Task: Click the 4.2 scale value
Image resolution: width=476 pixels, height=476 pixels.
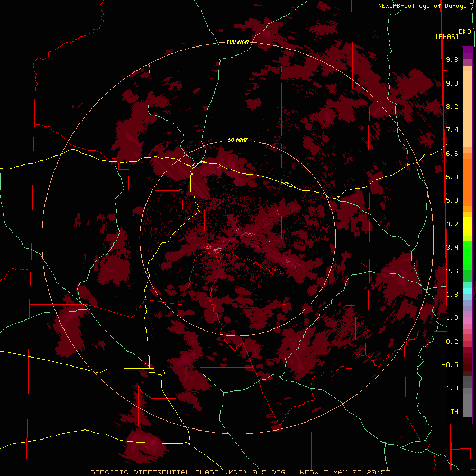Action: (x=452, y=224)
